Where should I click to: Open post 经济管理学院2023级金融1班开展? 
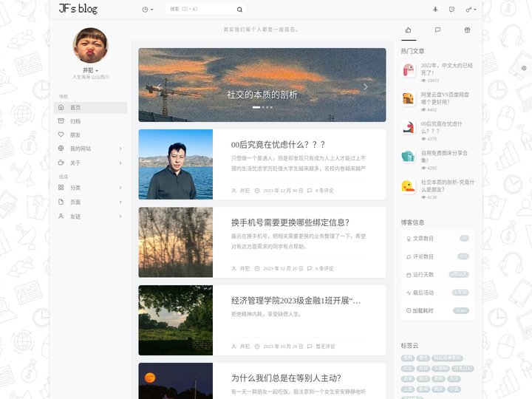[x=296, y=301]
